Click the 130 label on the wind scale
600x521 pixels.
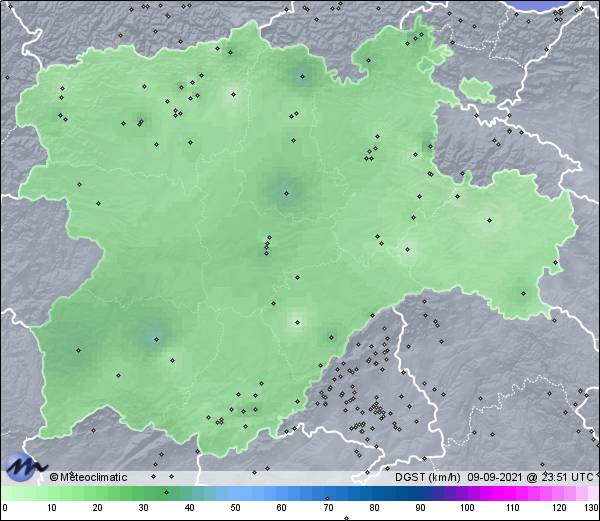click(x=592, y=508)
